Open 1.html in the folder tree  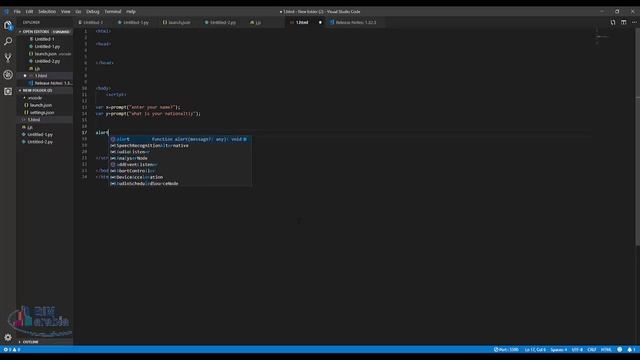[44, 120]
